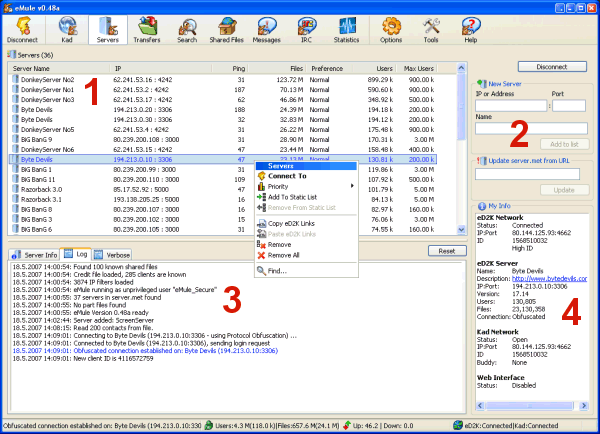This screenshot has height=434, width=600.
Task: Open the Messages window
Action: [266, 30]
